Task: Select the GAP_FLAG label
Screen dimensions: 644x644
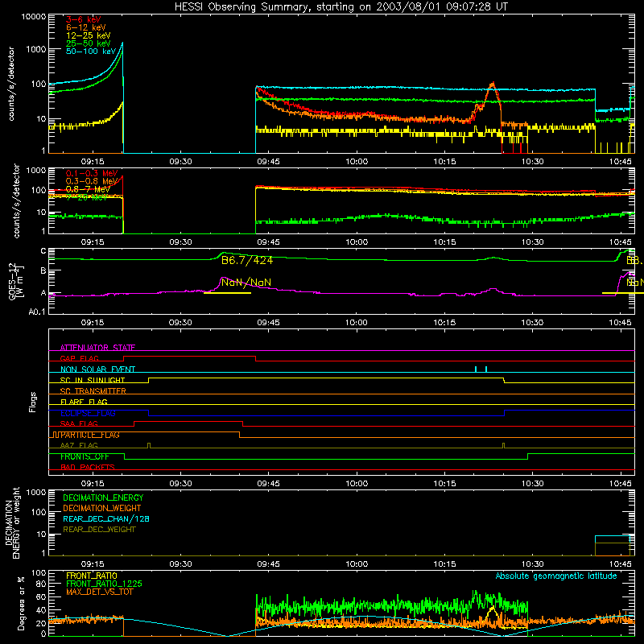Action: (79, 358)
